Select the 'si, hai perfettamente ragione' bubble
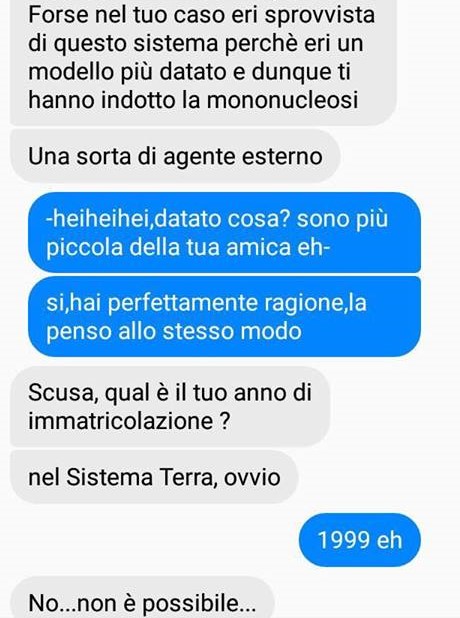Image resolution: width=460 pixels, height=618 pixels. [x=224, y=316]
